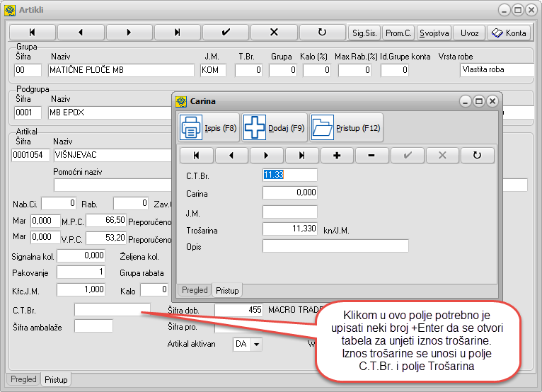Select the Pregled tab at Artikli bottom
This screenshot has width=542, height=392.
pos(23,379)
